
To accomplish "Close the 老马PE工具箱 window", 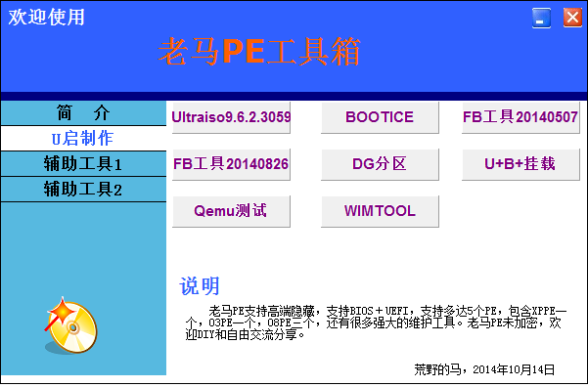I will click(x=572, y=18).
